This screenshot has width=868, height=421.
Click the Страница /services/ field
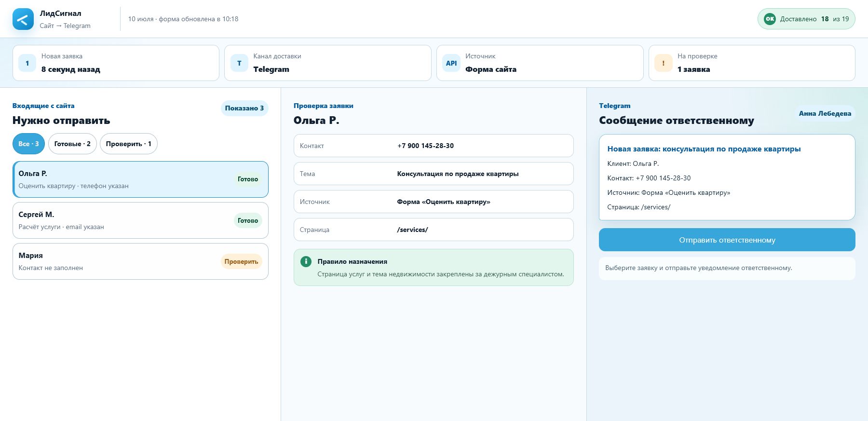[434, 230]
